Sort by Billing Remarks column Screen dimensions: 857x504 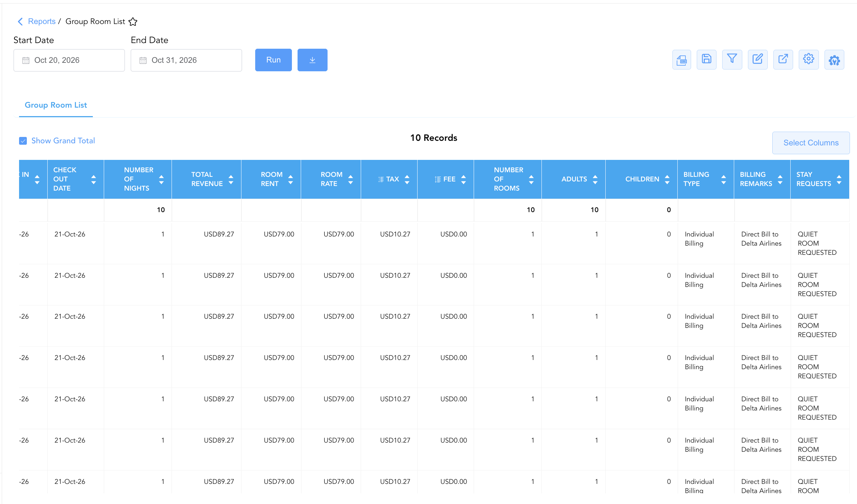click(780, 179)
